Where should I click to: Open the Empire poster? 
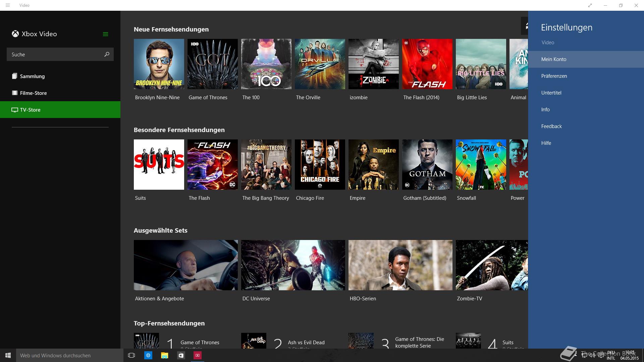tap(374, 165)
